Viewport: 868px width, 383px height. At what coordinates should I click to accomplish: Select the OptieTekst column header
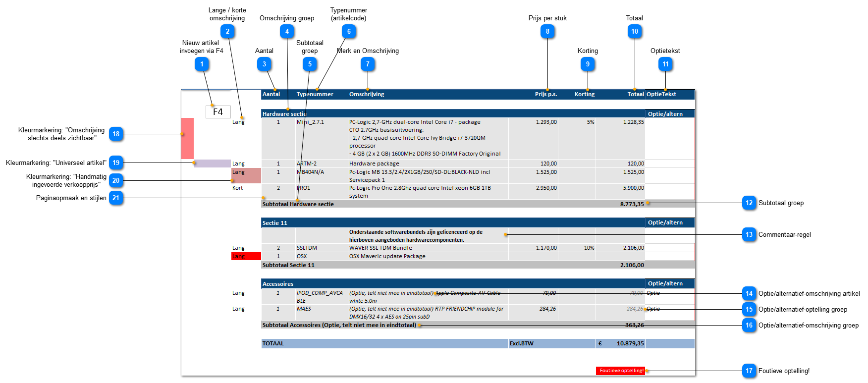coord(661,94)
